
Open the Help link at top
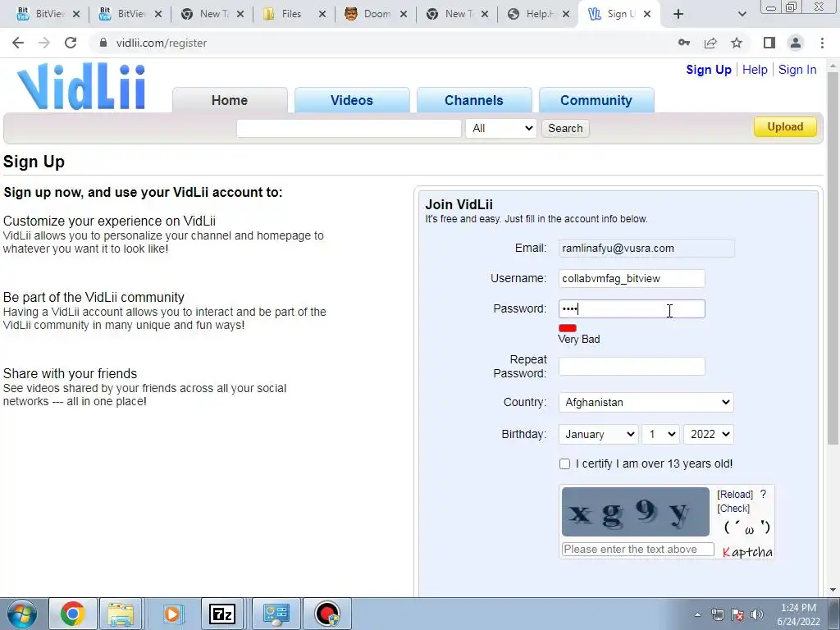point(755,70)
